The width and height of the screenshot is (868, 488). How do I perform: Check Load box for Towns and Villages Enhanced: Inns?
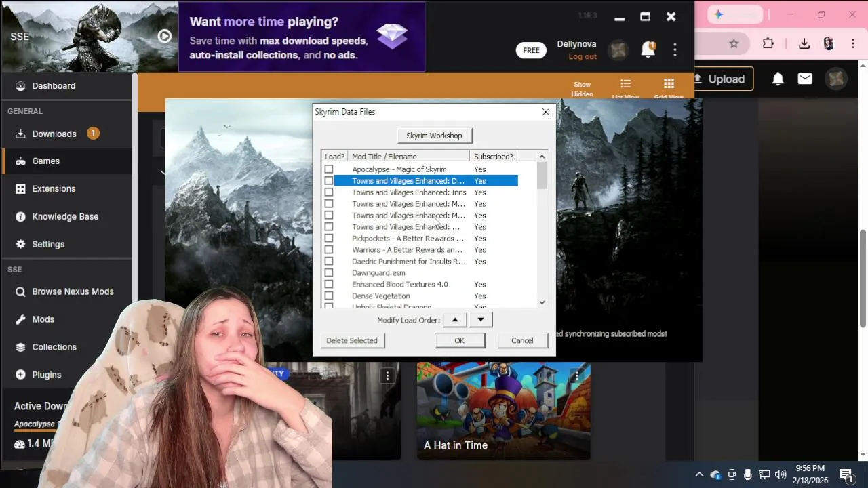[x=329, y=192]
